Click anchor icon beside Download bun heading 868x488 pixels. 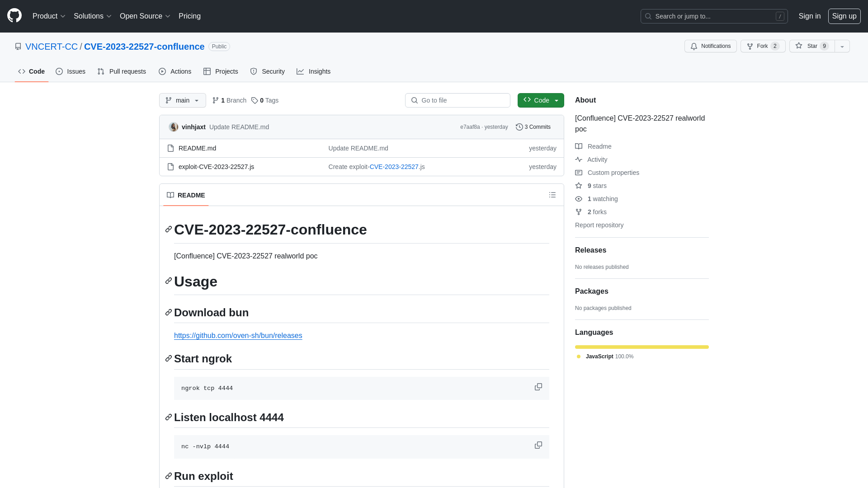click(x=169, y=312)
